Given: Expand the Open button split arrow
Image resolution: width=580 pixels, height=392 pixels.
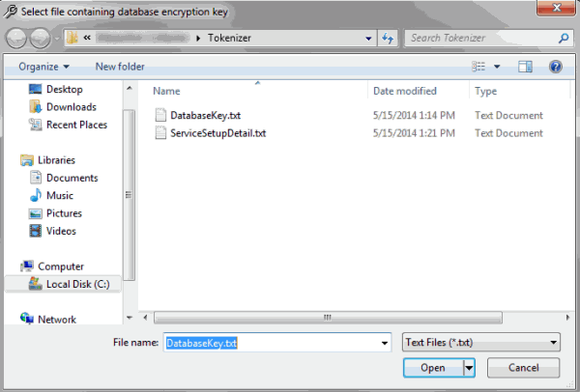Looking at the screenshot, I should 469,368.
